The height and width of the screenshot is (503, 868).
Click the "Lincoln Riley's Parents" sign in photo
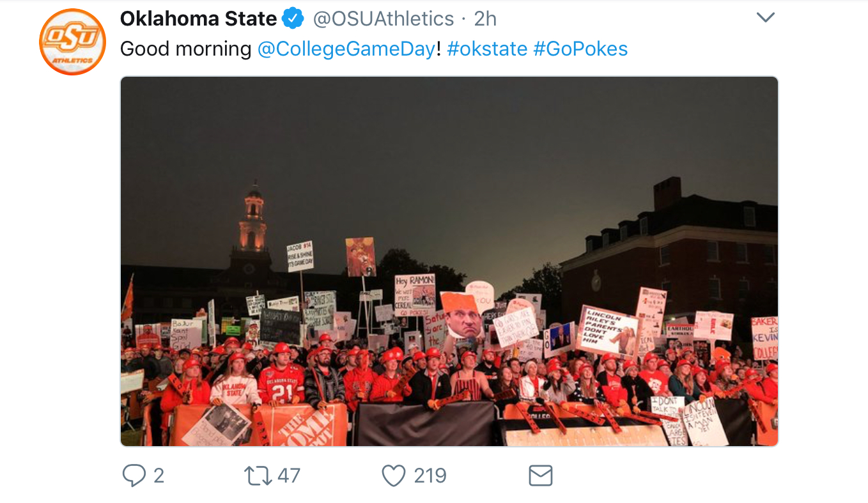(x=607, y=330)
